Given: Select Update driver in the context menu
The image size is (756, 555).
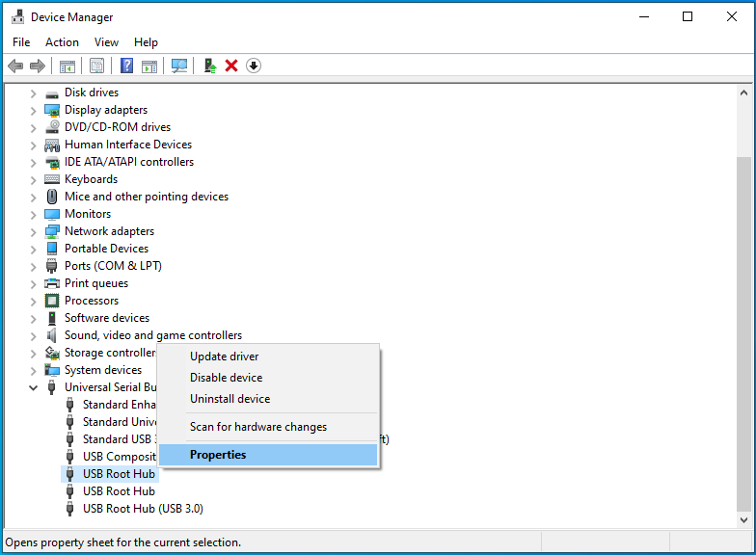Looking at the screenshot, I should pos(224,357).
